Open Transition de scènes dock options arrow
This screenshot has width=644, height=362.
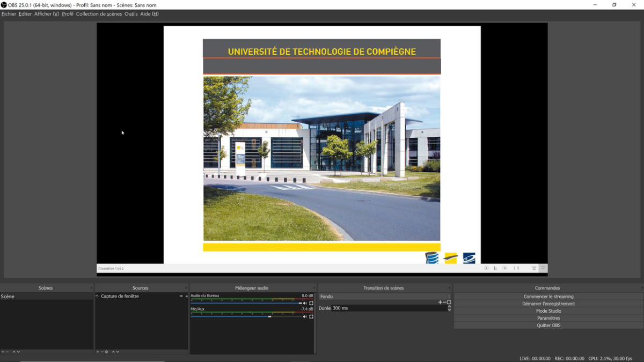450,288
